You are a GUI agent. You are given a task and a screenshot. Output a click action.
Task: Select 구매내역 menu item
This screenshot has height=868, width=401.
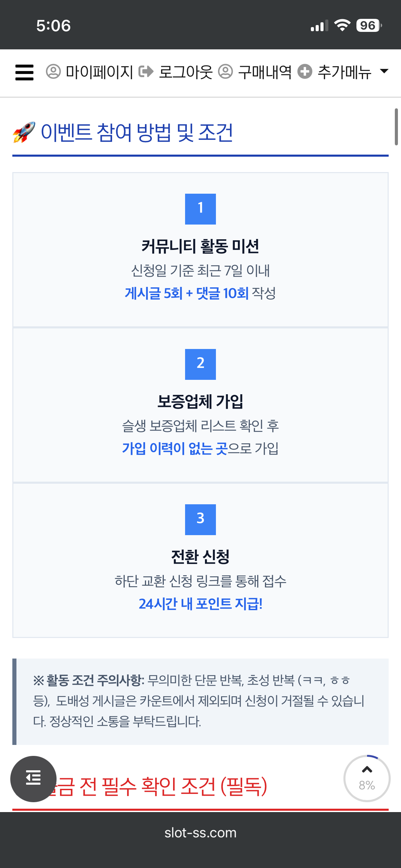tap(265, 72)
